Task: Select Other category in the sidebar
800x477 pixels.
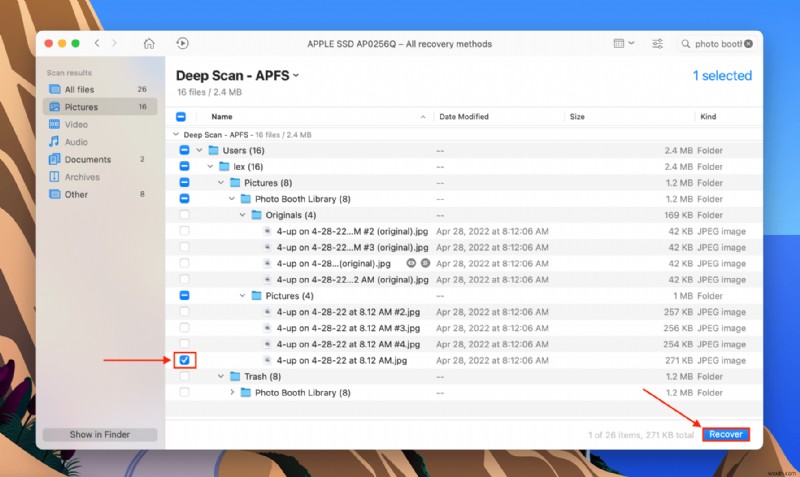Action: pos(100,194)
